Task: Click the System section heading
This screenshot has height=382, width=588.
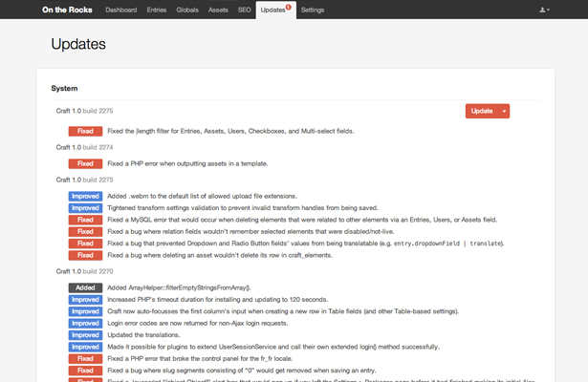Action: (x=64, y=89)
